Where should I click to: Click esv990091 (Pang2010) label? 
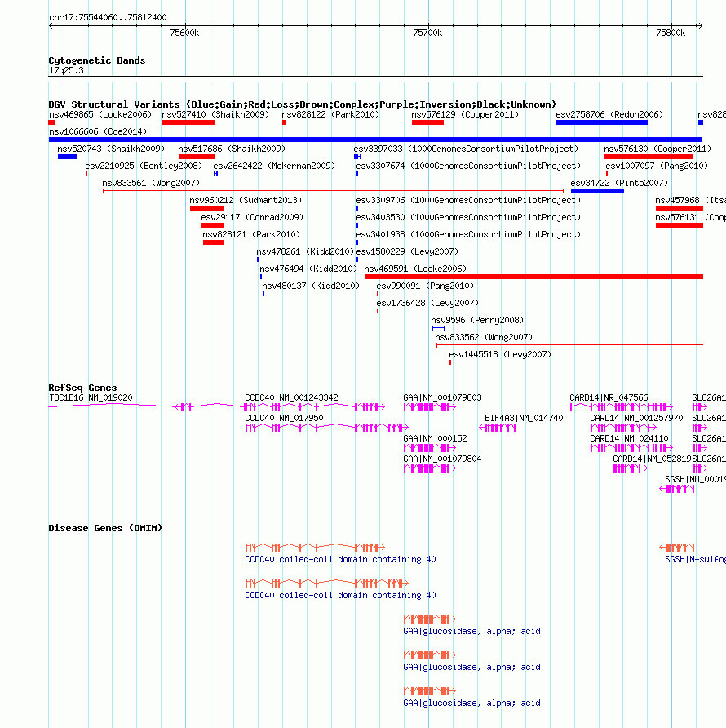pyautogui.click(x=425, y=286)
